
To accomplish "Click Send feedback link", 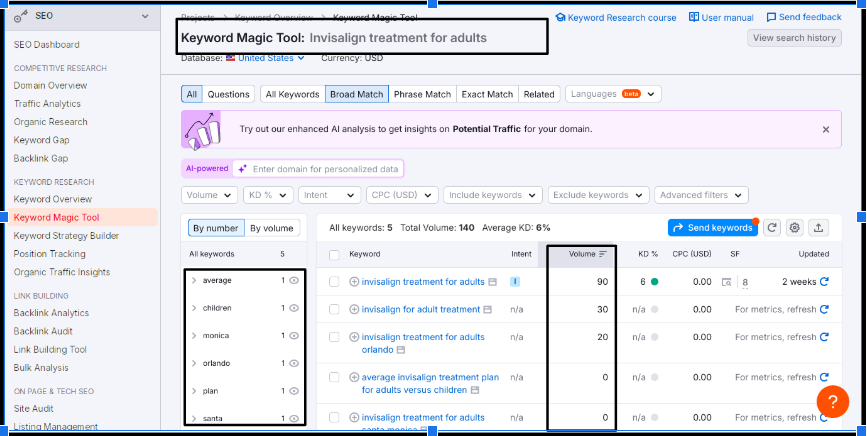I will point(804,18).
